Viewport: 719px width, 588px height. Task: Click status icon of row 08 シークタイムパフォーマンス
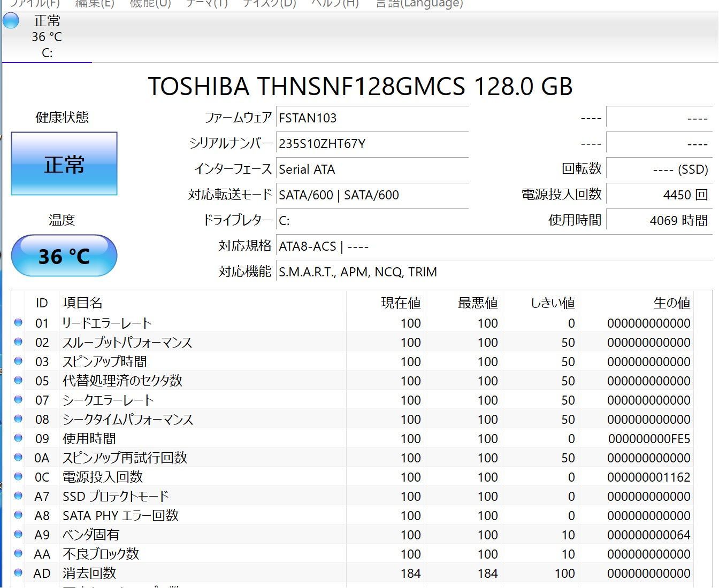(x=18, y=419)
